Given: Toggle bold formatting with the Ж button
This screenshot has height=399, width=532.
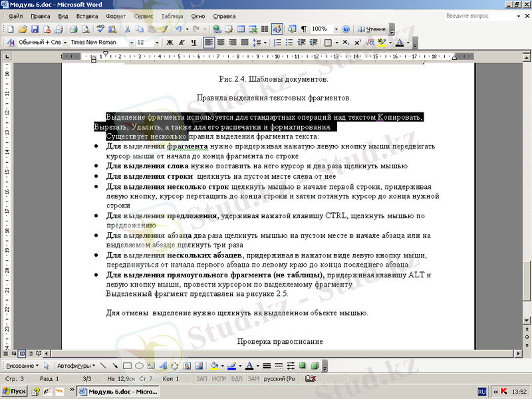Looking at the screenshot, I should pyautogui.click(x=169, y=43).
